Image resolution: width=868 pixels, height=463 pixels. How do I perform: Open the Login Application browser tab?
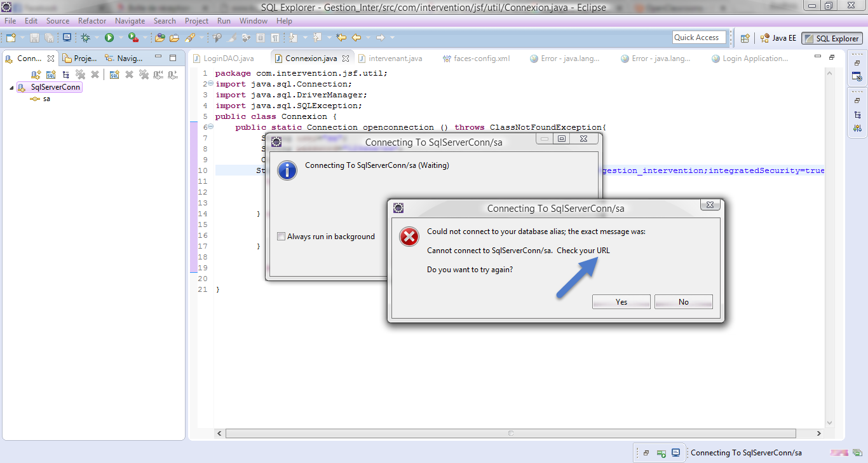point(749,59)
